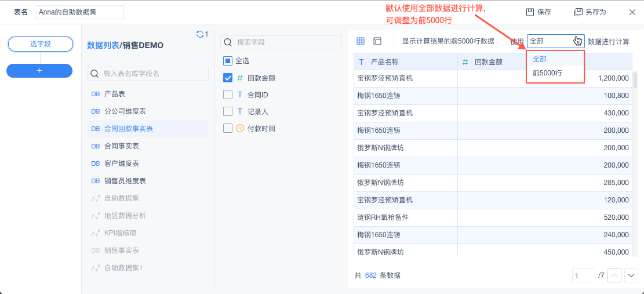Select 合同事实表 in the data list

[x=122, y=146]
